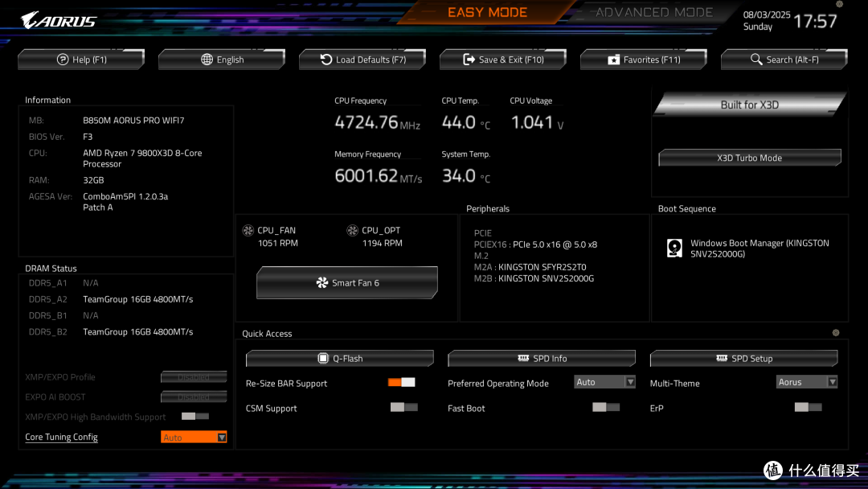Toggle Fast Boot

point(606,407)
